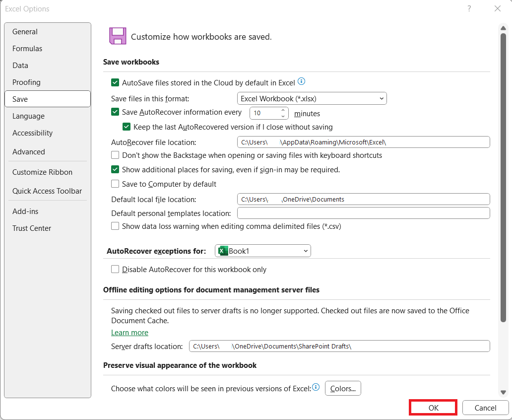Click the scrollbar down arrow
Screen dimensions: 512x420
pos(503,392)
